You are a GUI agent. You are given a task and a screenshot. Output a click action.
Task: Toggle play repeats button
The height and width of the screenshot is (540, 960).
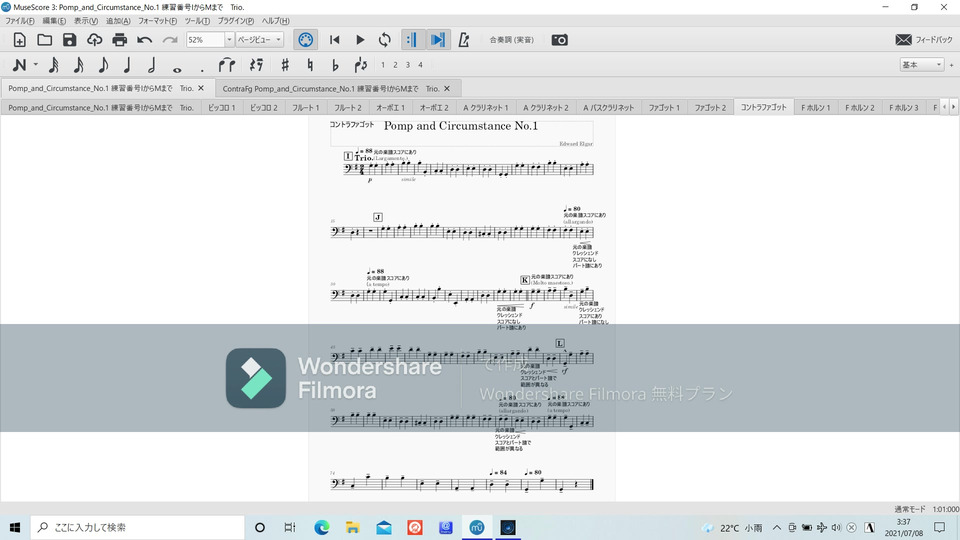[x=411, y=40]
